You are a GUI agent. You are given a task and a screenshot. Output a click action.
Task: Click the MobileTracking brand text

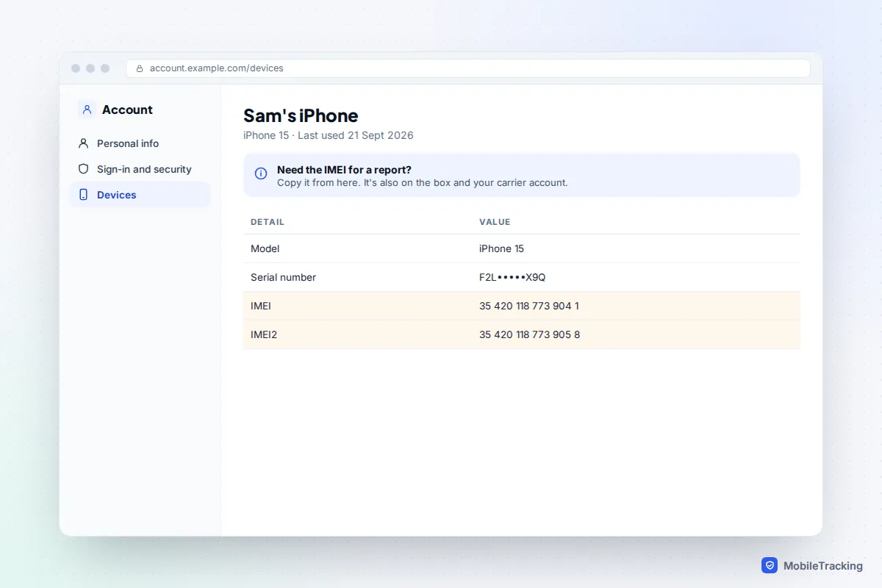[823, 566]
